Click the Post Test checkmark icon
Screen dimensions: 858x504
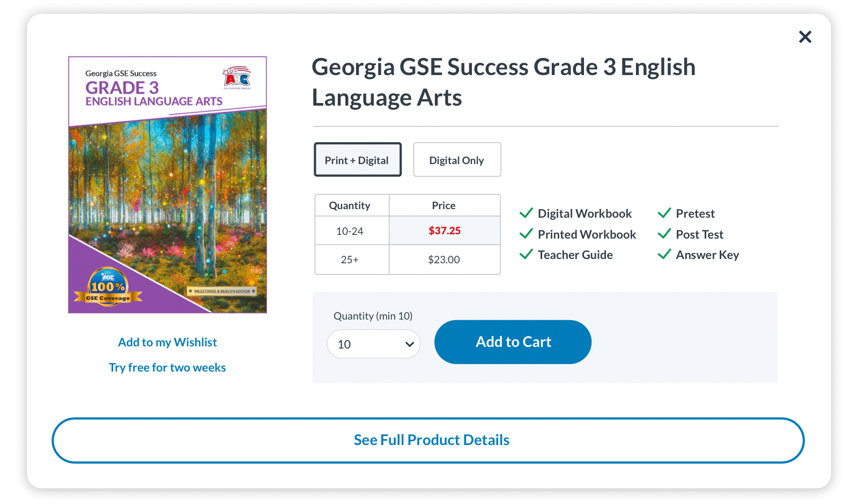click(664, 234)
